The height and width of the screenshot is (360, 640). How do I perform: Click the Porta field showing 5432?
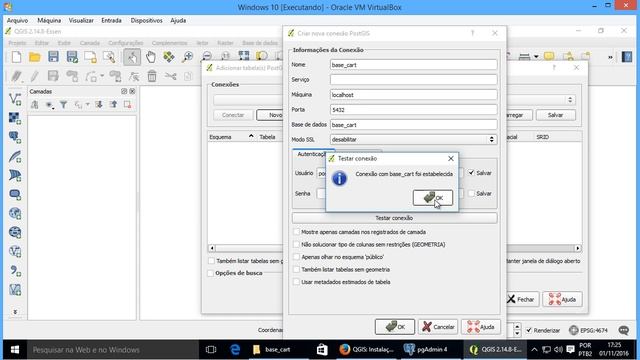click(x=413, y=110)
